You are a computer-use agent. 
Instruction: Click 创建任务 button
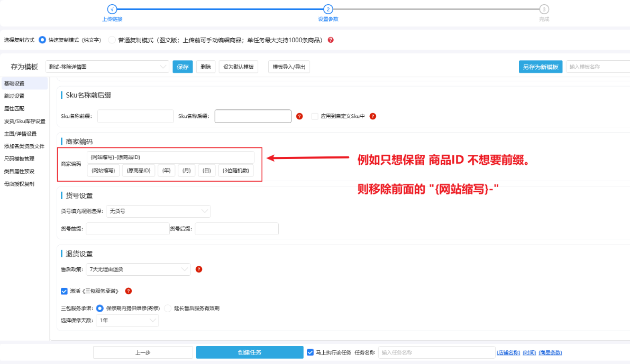[x=250, y=352]
